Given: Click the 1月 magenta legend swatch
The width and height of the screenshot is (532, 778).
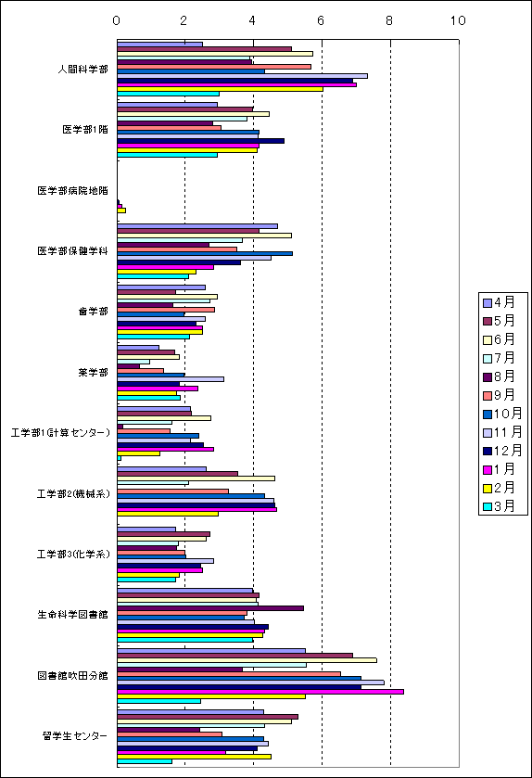Looking at the screenshot, I should (x=488, y=469).
